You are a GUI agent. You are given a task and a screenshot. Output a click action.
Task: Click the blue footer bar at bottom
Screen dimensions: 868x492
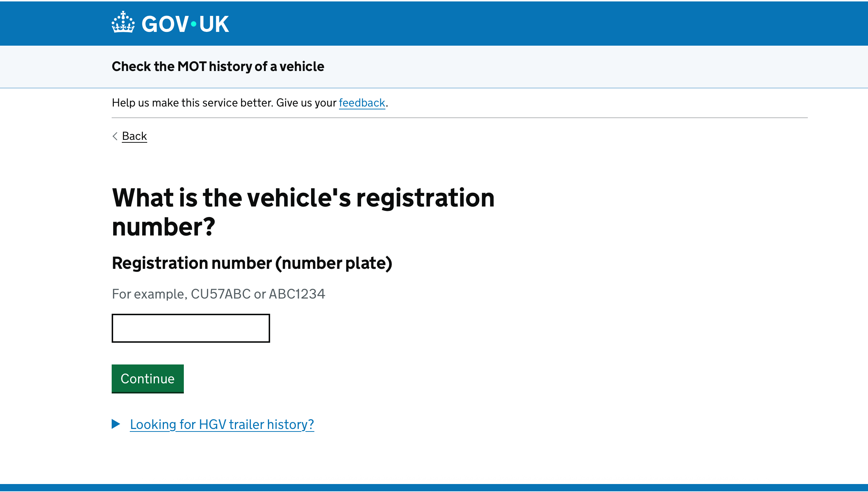(434, 488)
